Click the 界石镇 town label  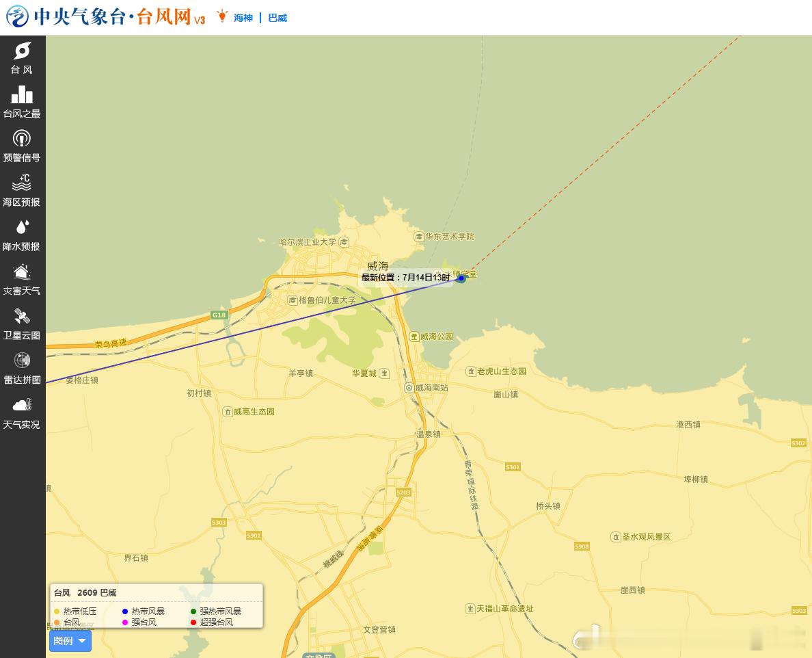(136, 558)
